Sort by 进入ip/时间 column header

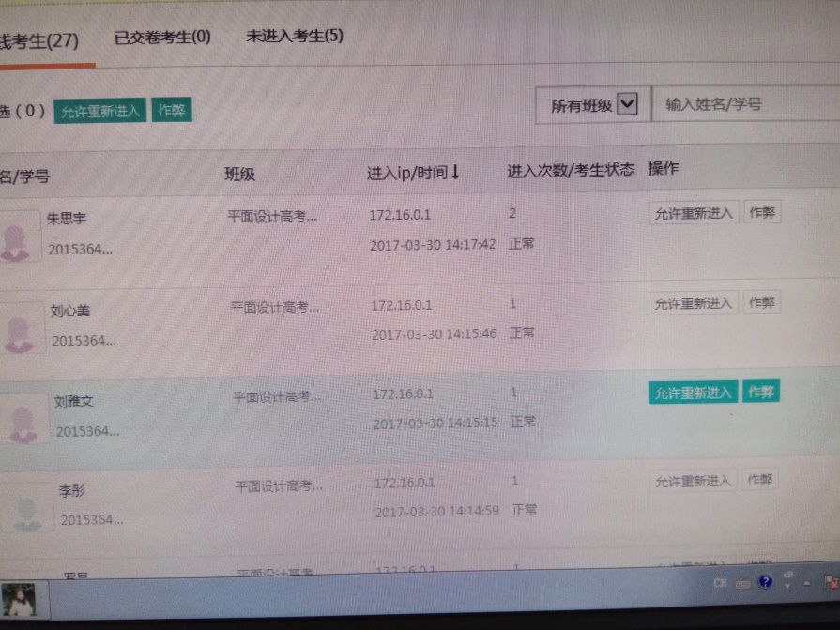[413, 172]
